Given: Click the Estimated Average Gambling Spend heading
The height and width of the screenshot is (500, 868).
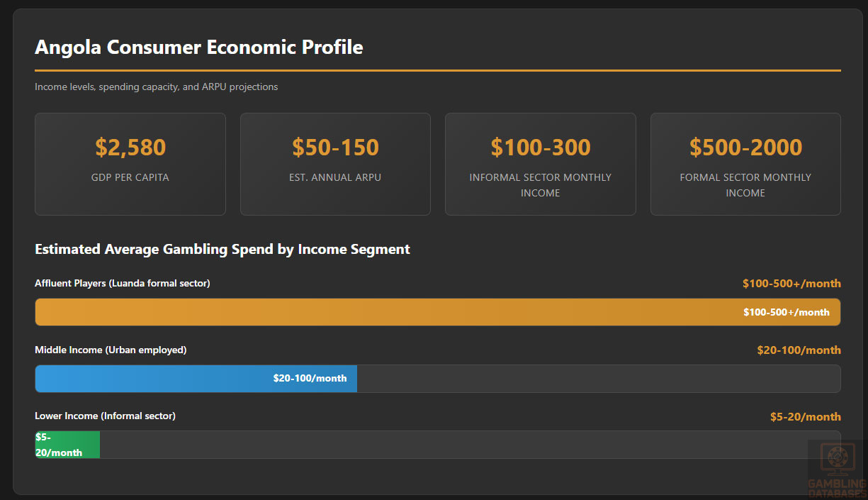Looking at the screenshot, I should pyautogui.click(x=222, y=250).
